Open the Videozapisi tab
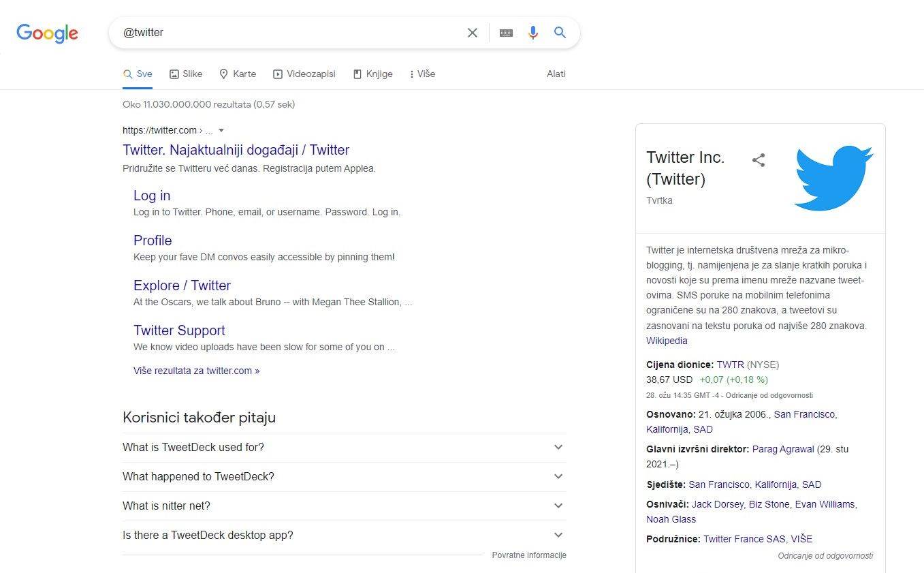 coord(304,74)
